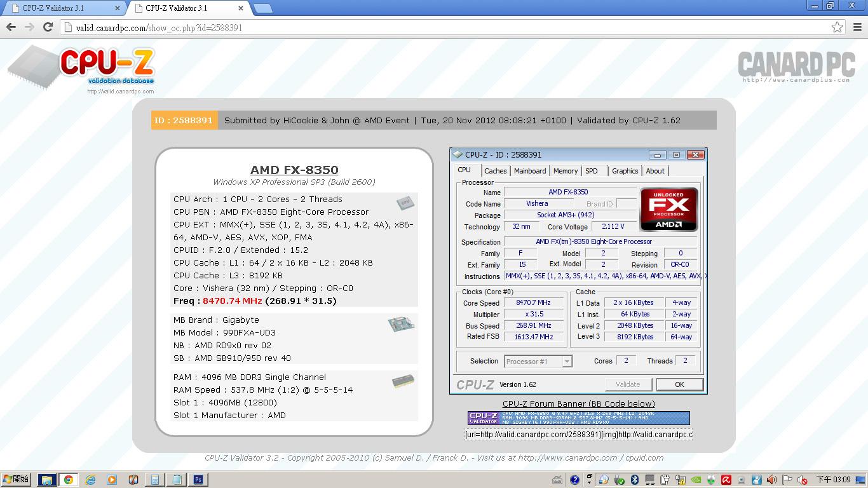Click the webcam tray icon
The image size is (868, 488).
tap(742, 480)
